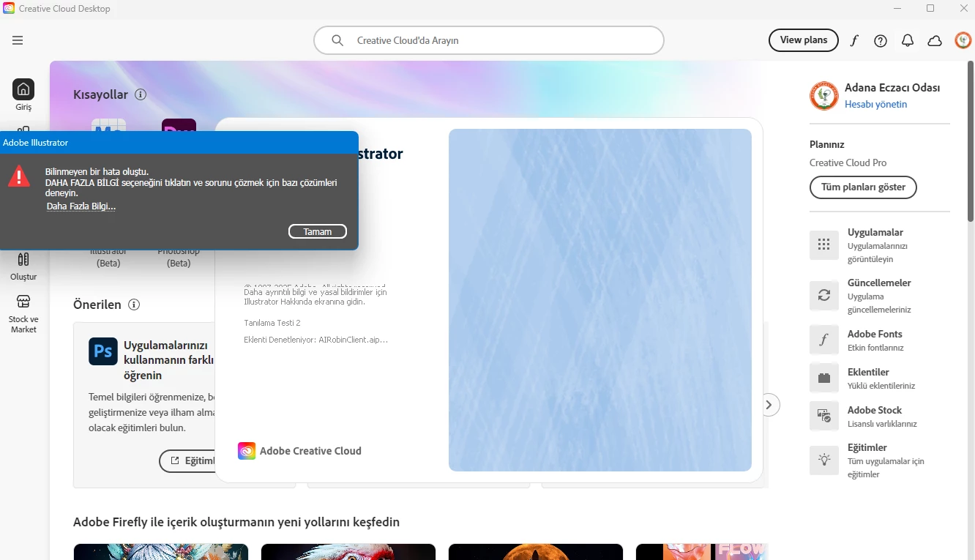Click the View plans button
This screenshot has height=560, width=975.
(803, 40)
